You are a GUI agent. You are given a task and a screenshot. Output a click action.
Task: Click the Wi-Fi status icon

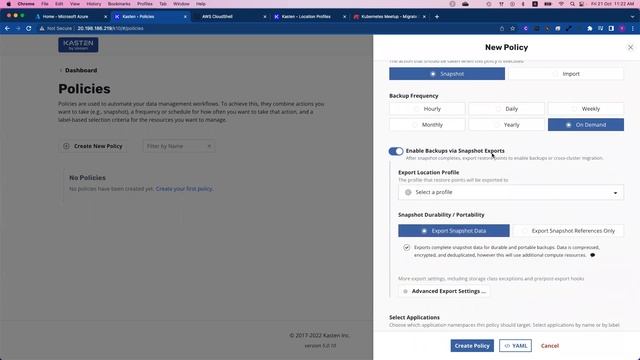tap(561, 4)
